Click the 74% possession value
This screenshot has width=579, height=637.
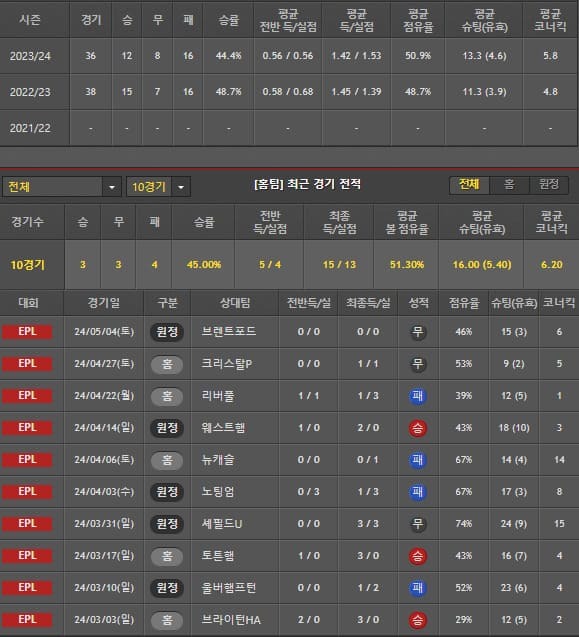pyautogui.click(x=464, y=524)
